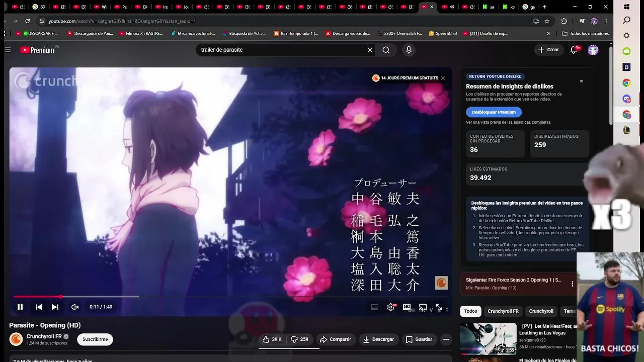Open the mix playlist options menu
The width and height of the screenshot is (644, 362).
[x=572, y=284]
